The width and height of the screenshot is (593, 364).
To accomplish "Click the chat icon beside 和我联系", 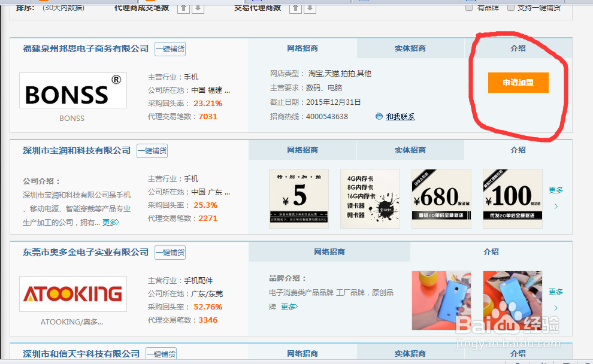I will click(x=379, y=116).
